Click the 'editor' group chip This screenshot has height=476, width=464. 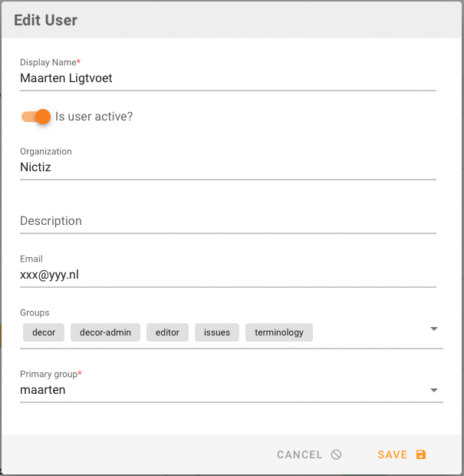click(x=167, y=332)
